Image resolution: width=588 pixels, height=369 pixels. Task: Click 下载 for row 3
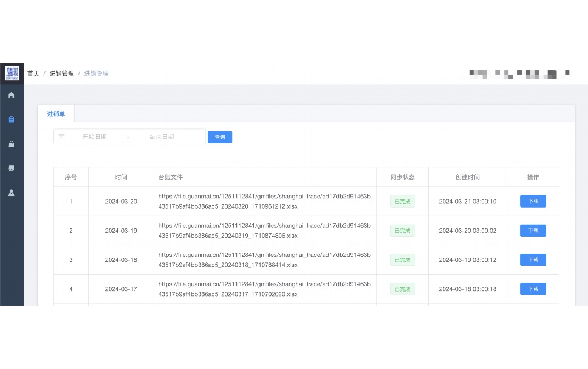click(x=533, y=260)
